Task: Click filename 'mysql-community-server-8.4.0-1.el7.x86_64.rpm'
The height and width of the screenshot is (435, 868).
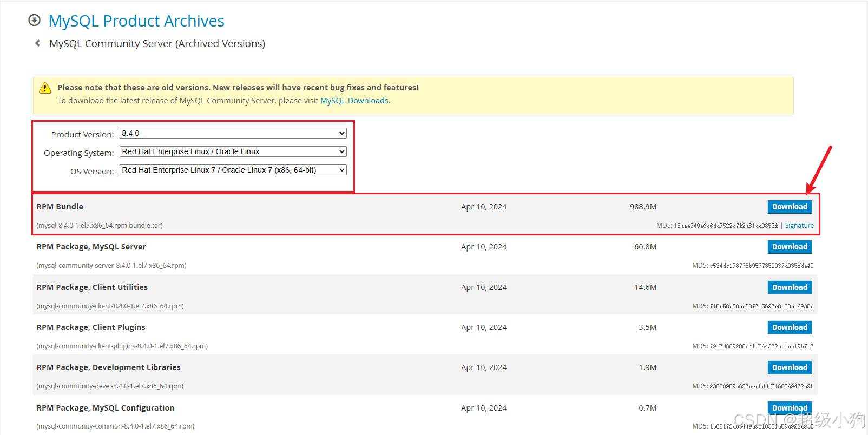Action: tap(111, 266)
